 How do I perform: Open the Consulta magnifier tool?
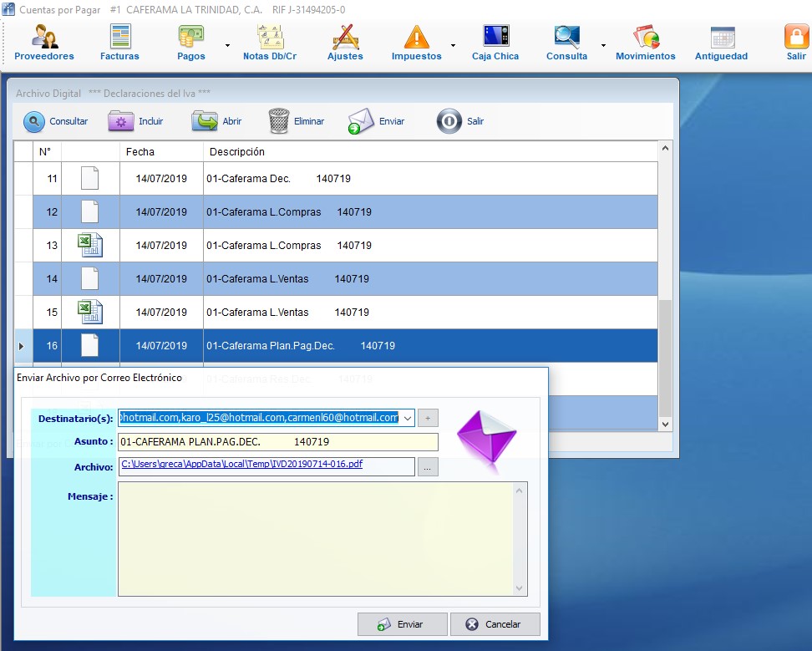tap(566, 43)
